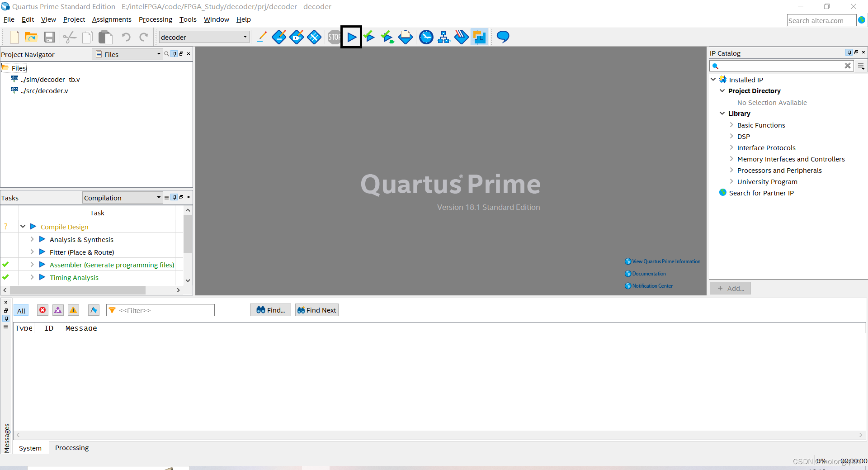Click Search for Partner IP
868x470 pixels.
tap(761, 193)
